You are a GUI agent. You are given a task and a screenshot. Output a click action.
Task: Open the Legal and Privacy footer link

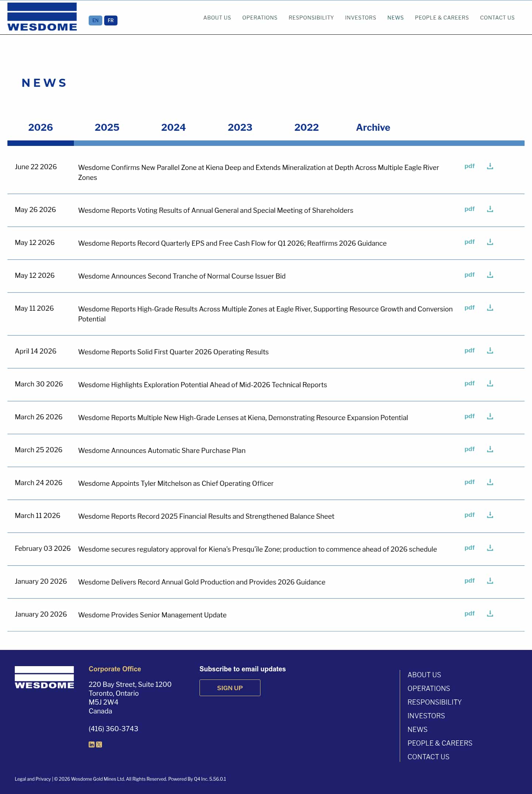coord(33,779)
